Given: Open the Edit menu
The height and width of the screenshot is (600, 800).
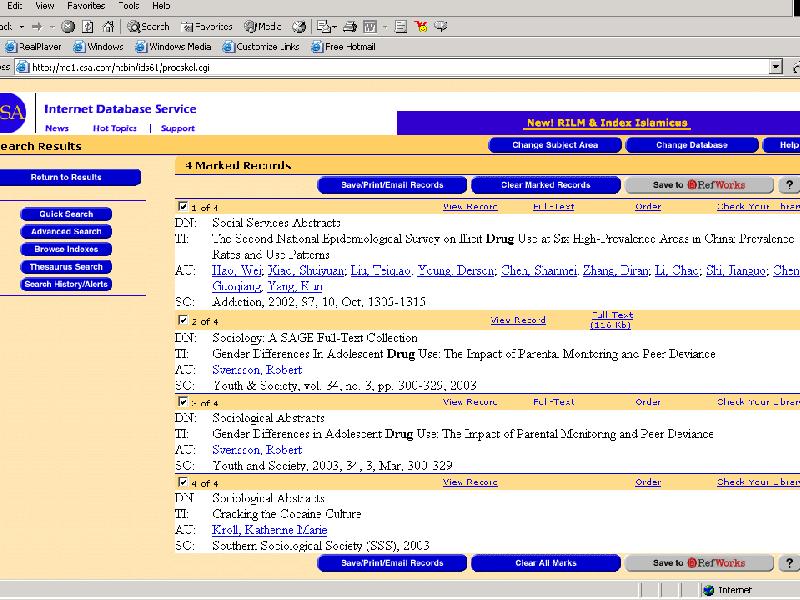Looking at the screenshot, I should (14, 6).
